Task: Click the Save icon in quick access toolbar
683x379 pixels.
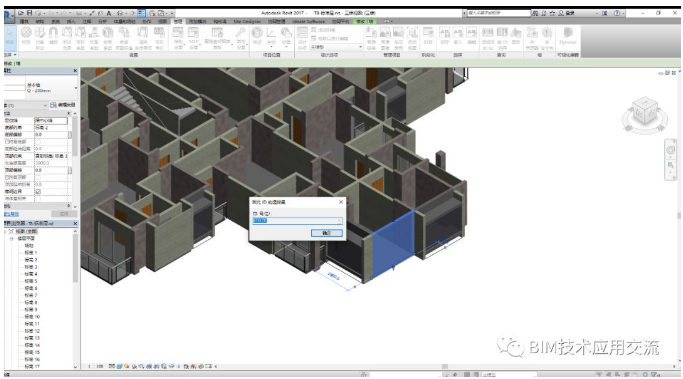Action: click(x=30, y=14)
